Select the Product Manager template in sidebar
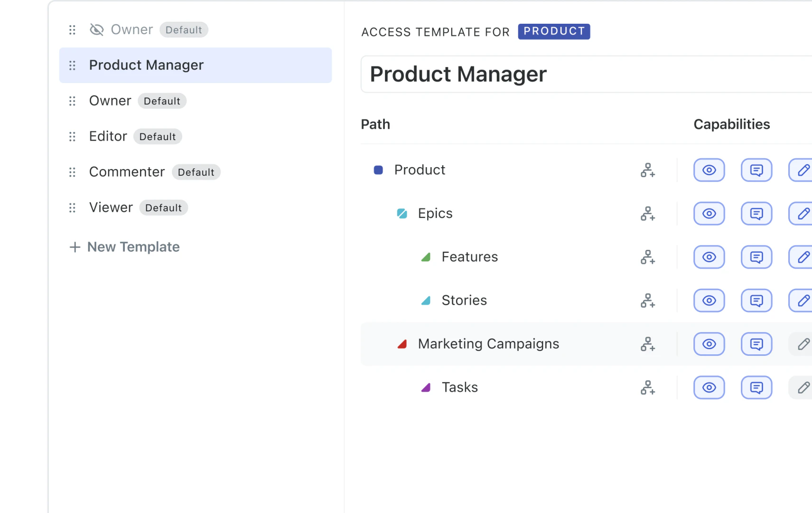The height and width of the screenshot is (513, 812). pyautogui.click(x=146, y=65)
